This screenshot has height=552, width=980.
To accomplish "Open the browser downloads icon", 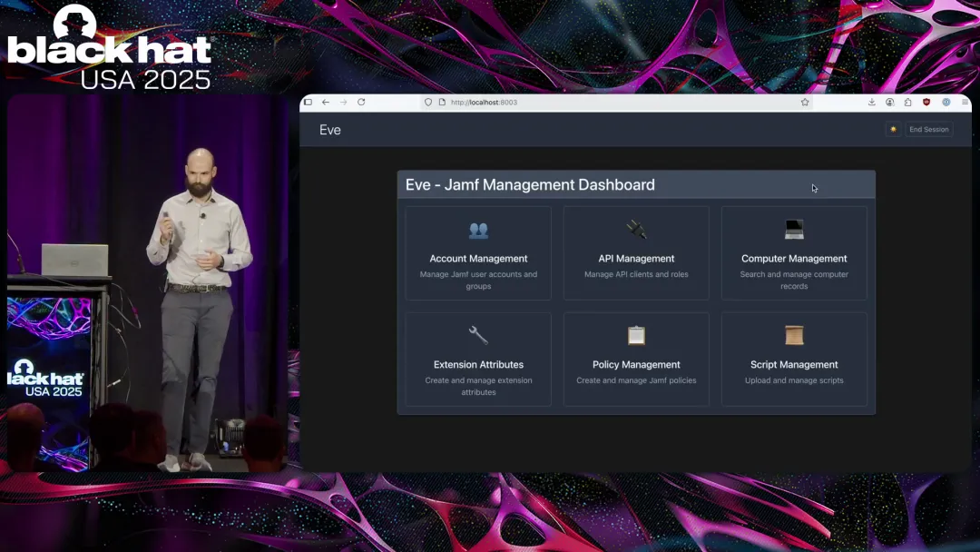I will pyautogui.click(x=872, y=102).
